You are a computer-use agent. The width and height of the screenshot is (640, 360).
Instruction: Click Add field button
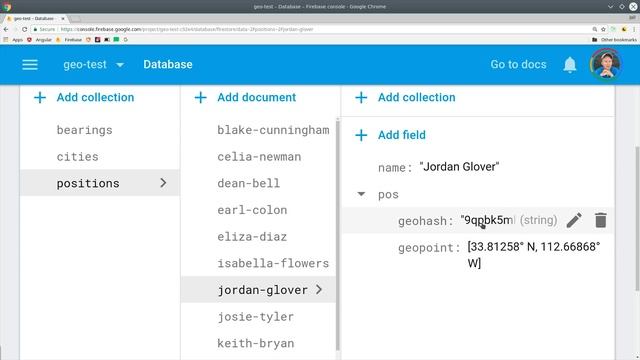(391, 135)
